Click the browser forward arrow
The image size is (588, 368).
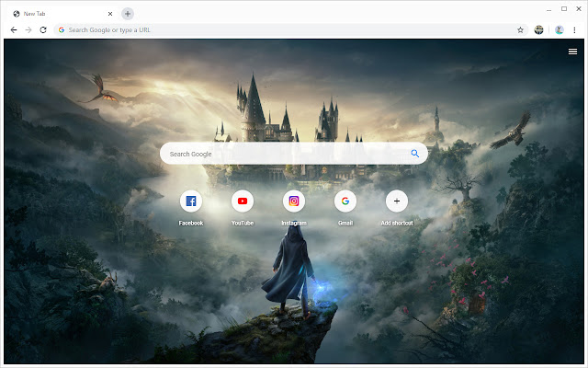coord(28,30)
